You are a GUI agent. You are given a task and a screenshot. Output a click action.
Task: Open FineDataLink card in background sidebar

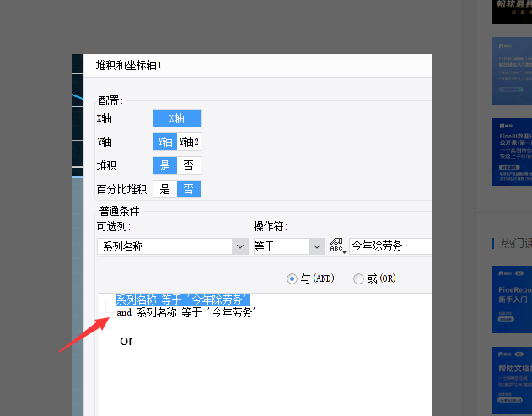[x=512, y=71]
